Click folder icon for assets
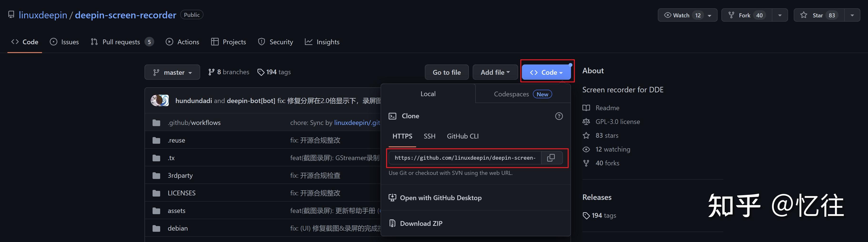868x242 pixels. (x=156, y=211)
